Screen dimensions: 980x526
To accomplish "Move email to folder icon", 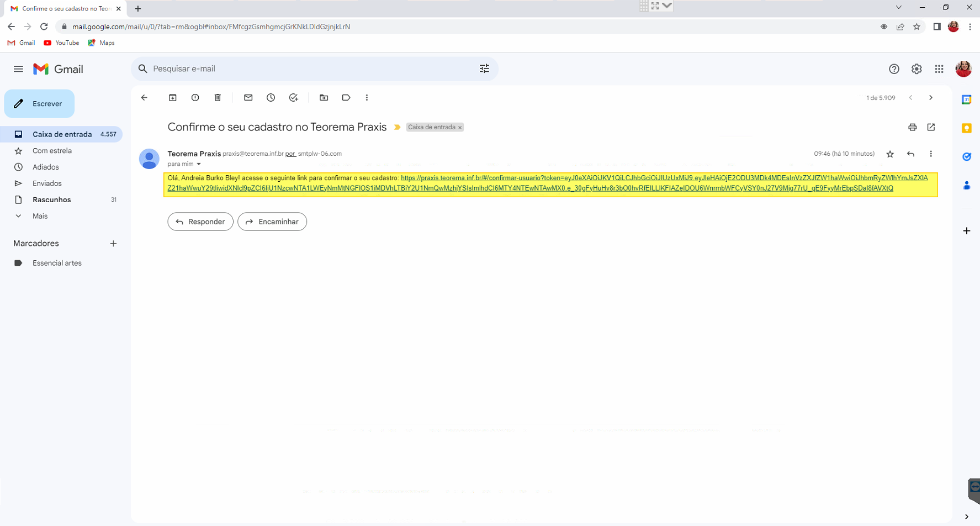I will click(324, 98).
